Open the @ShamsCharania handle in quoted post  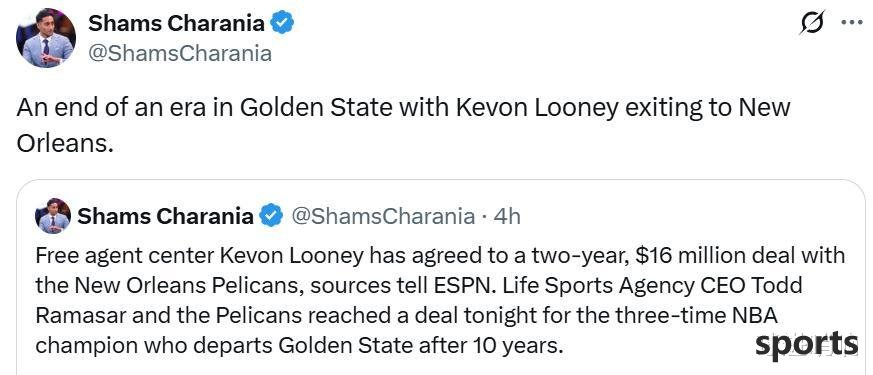(383, 216)
